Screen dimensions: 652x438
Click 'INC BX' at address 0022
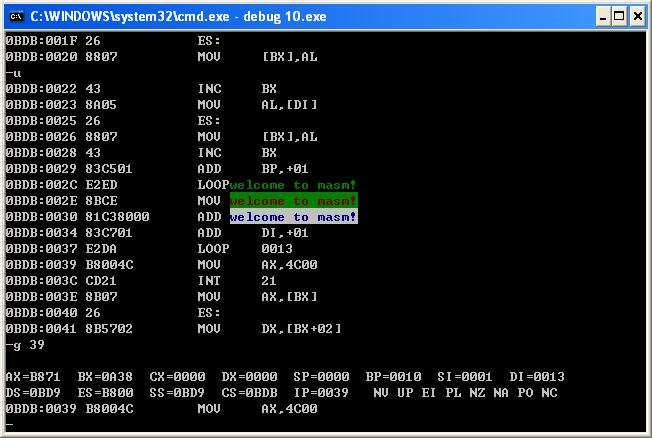coord(237,89)
